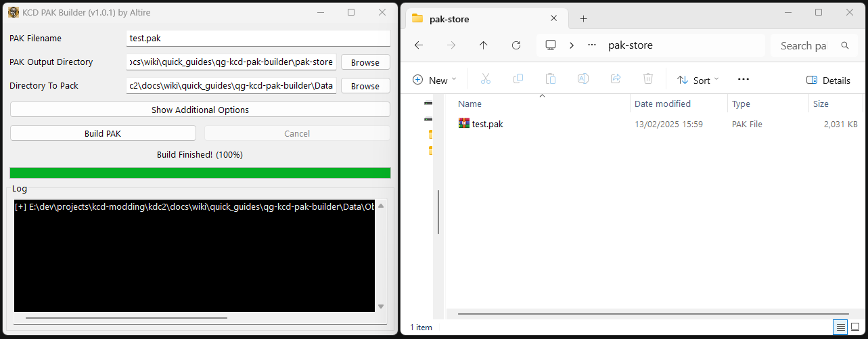The height and width of the screenshot is (339, 868).
Task: Click the Delete trash bin icon
Action: [647, 79]
